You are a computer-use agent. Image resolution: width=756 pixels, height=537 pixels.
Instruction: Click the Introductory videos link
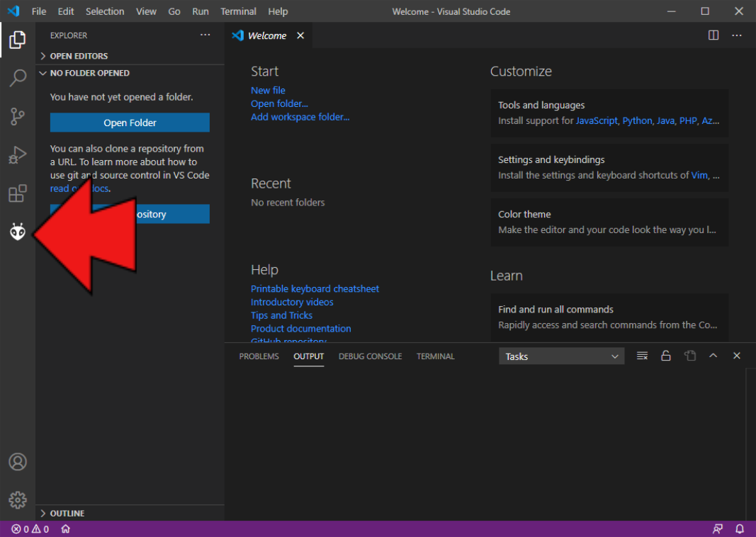pyautogui.click(x=292, y=302)
